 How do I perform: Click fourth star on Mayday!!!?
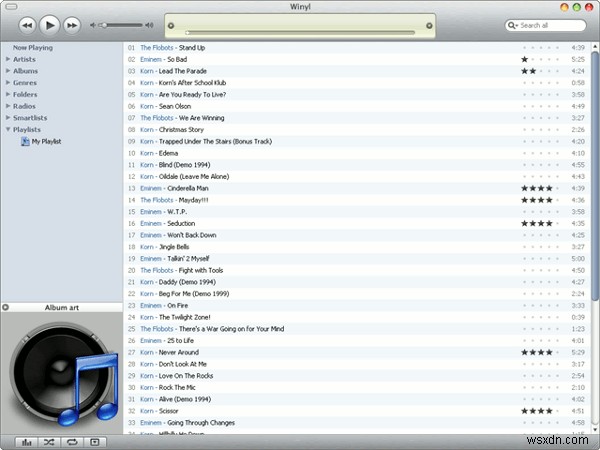click(549, 200)
